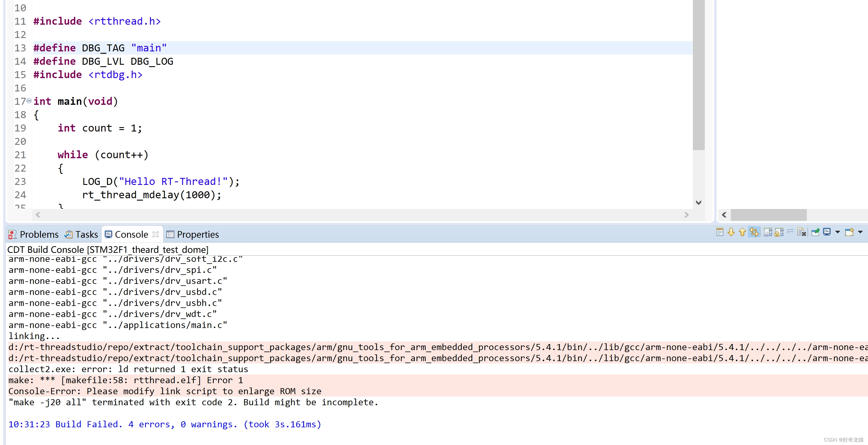
Task: Open the display console dropdown arrow
Action: (x=837, y=232)
